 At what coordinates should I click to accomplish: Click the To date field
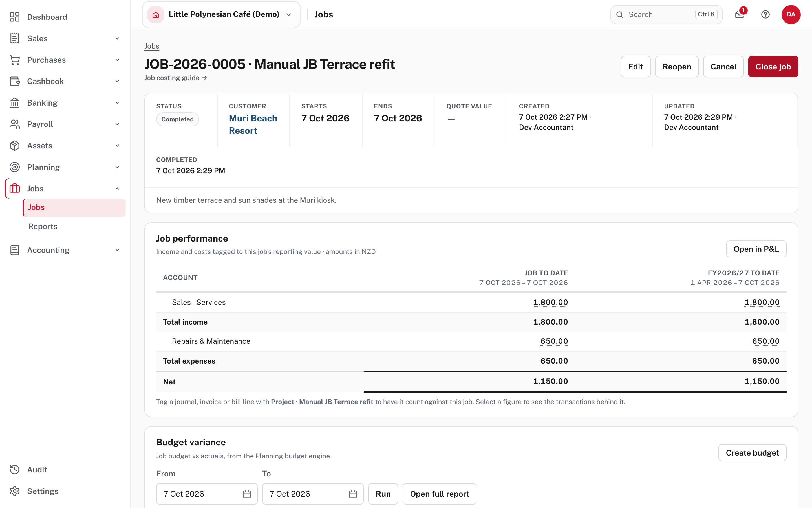313,494
